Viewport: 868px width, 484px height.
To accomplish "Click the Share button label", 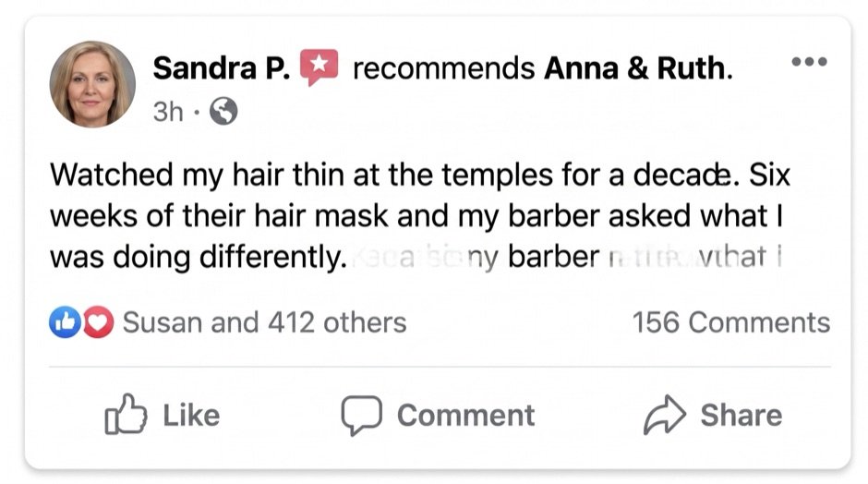I will pos(741,416).
